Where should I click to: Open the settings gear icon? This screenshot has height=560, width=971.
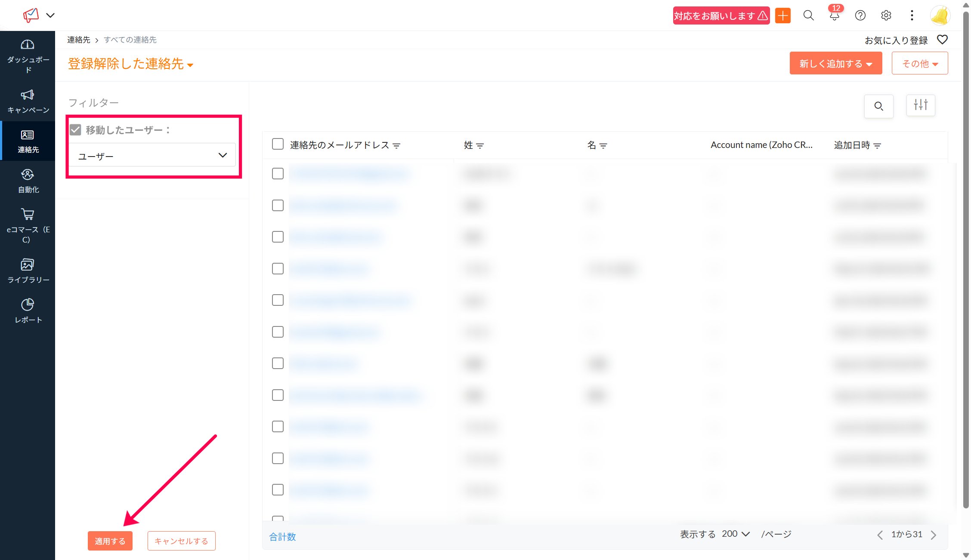click(x=886, y=16)
